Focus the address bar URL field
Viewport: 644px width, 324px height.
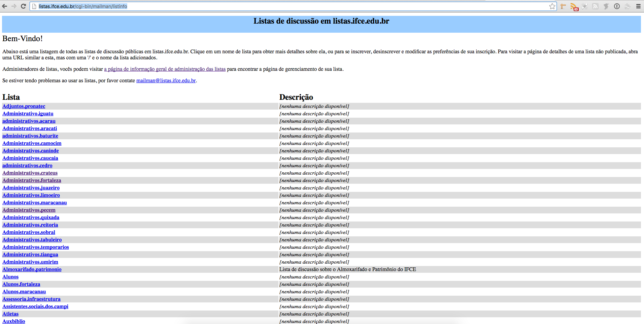click(x=293, y=6)
